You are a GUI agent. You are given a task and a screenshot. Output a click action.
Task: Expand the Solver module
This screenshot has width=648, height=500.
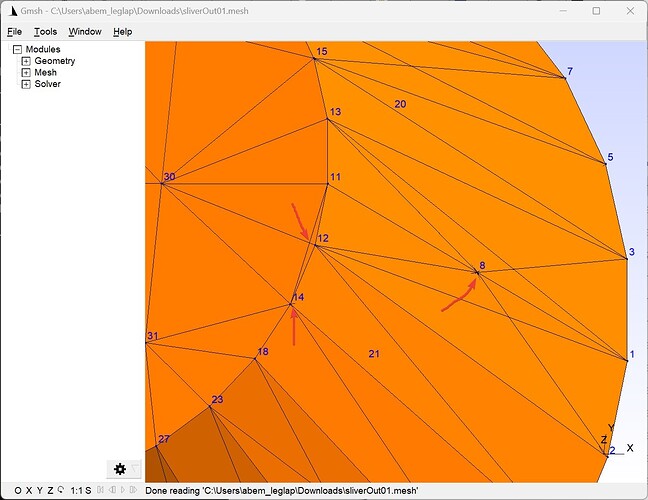(26, 84)
